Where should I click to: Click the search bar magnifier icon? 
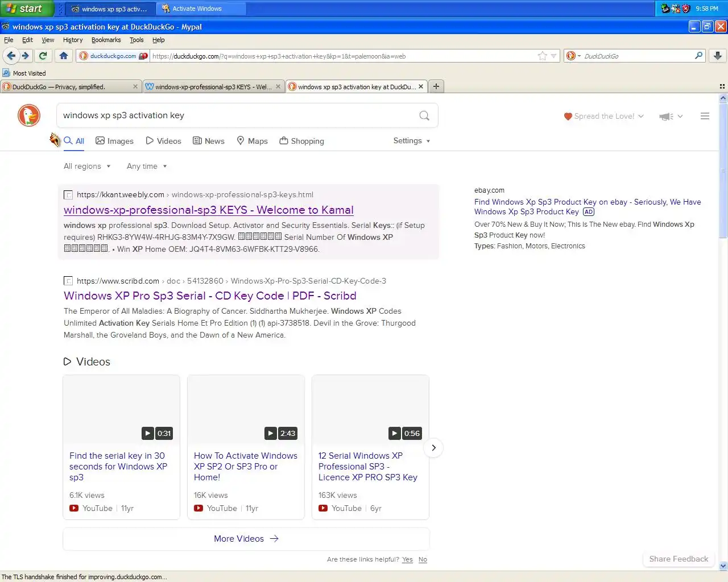point(699,56)
